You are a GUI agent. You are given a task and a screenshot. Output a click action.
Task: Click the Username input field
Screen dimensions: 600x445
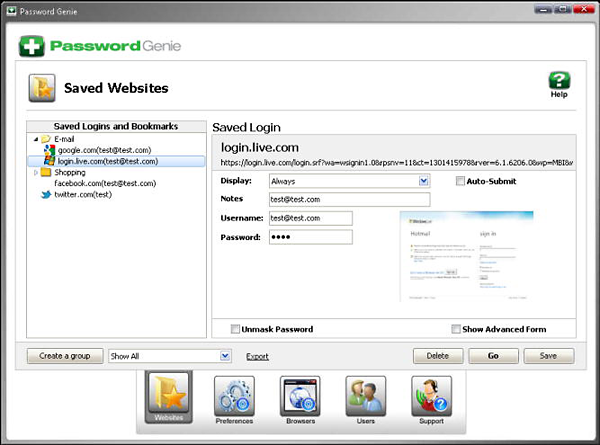click(x=311, y=218)
